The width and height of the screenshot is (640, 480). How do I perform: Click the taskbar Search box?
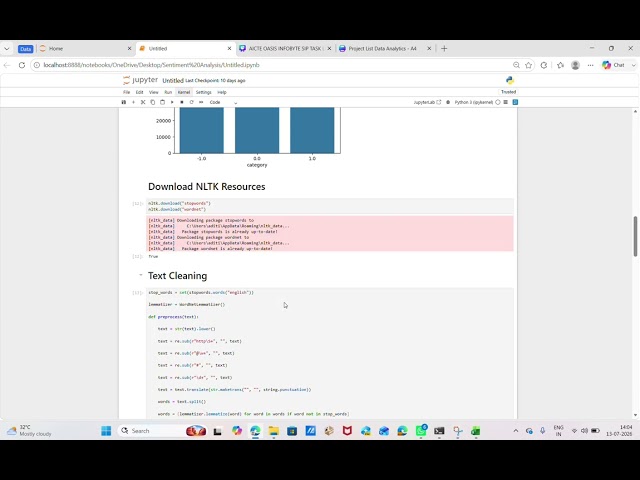(x=163, y=431)
